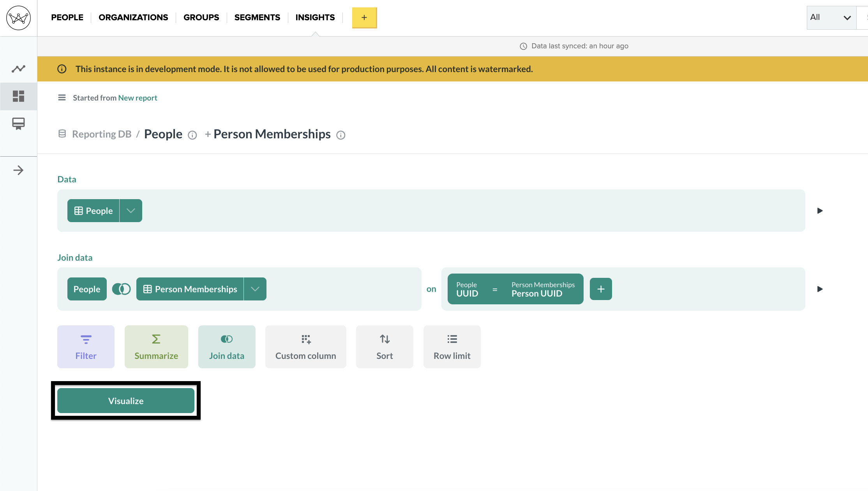This screenshot has height=491, width=868.
Task: Edit the People UUID join column
Action: (467, 289)
